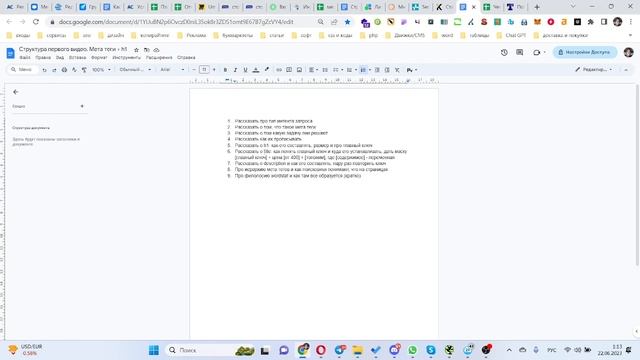Open the paragraph style dropdown

point(135,70)
